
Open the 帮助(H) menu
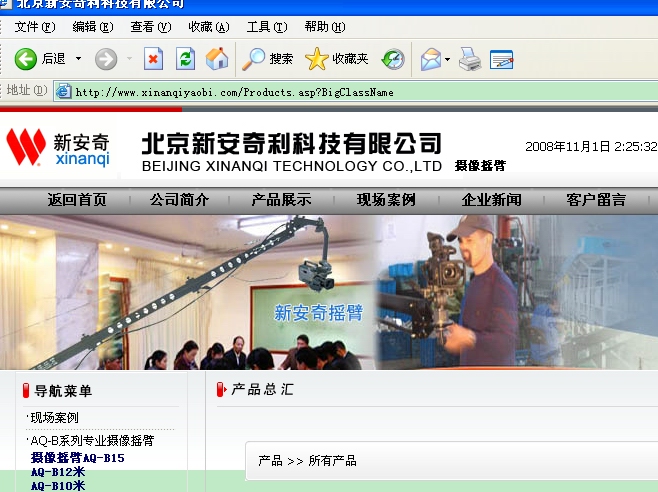325,27
